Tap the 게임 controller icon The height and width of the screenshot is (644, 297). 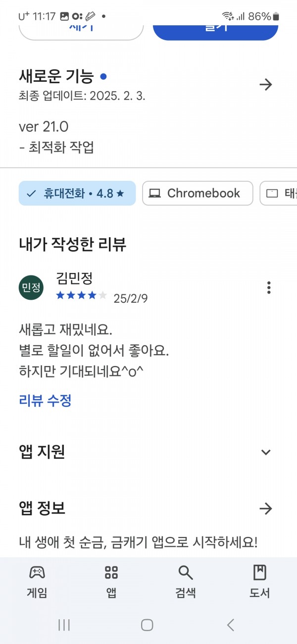tap(37, 573)
